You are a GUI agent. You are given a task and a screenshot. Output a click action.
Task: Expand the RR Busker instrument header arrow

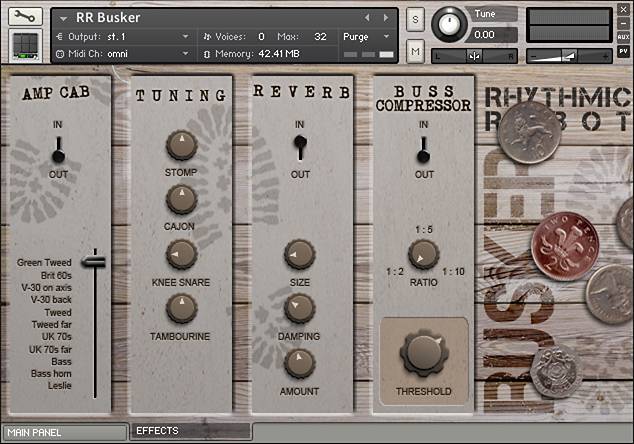click(63, 19)
